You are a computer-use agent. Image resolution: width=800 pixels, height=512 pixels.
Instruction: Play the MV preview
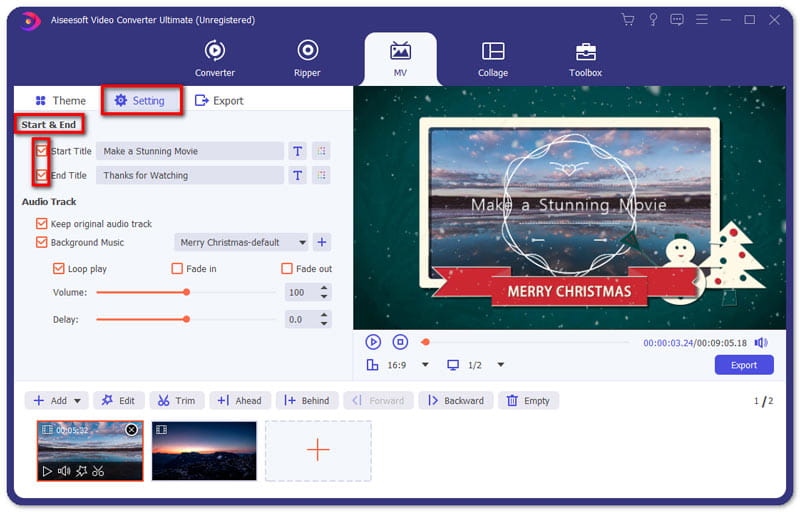coord(373,342)
